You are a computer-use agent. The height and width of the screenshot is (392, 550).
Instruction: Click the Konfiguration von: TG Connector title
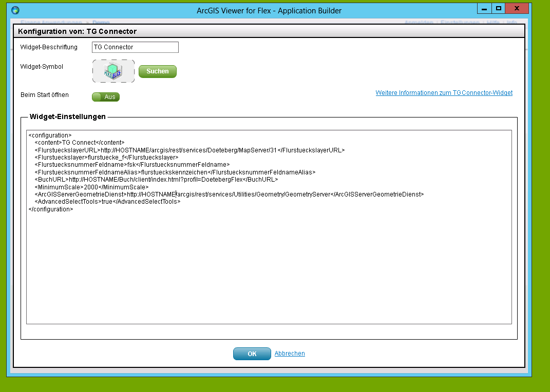click(77, 31)
